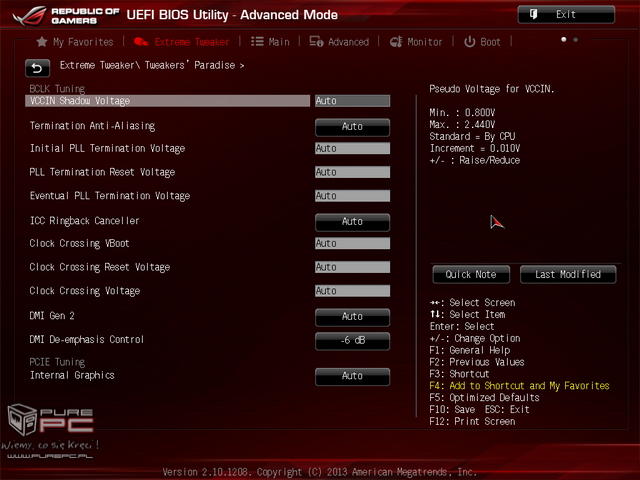This screenshot has width=640, height=480.
Task: Click 'Pseudo Voltage for VCCIN.' help text
Action: coord(492,89)
